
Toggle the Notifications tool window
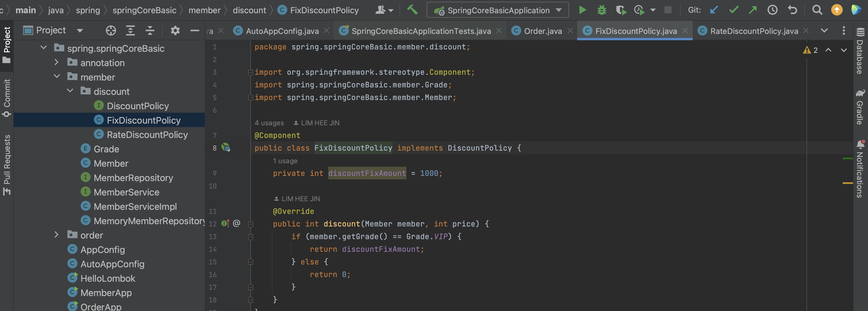pos(860,168)
